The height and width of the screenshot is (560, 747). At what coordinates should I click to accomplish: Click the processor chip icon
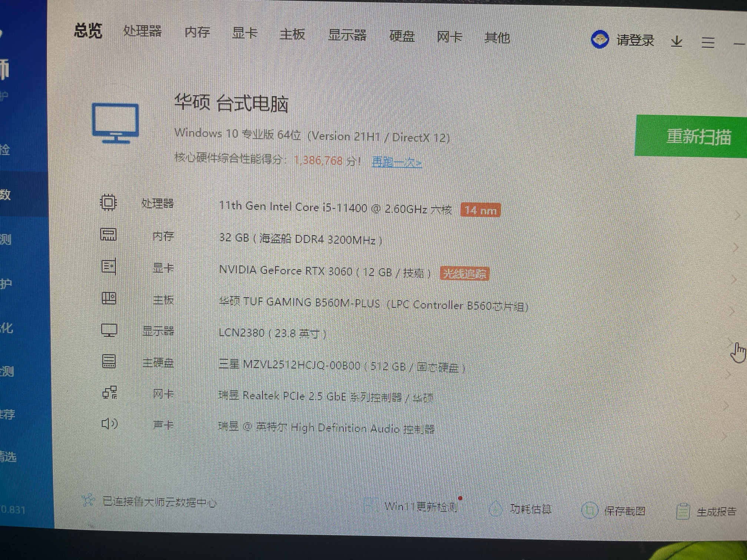click(x=109, y=202)
